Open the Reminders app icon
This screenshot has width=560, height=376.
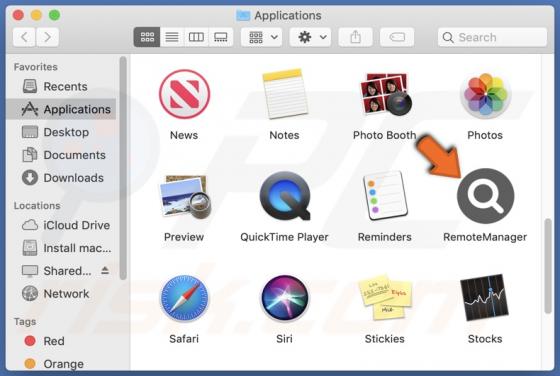tap(385, 196)
